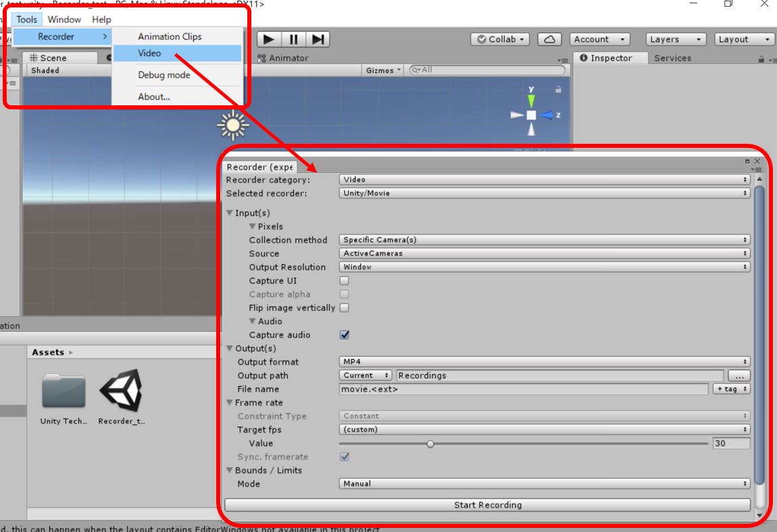Toggle Flip image vertically checkbox

[345, 308]
